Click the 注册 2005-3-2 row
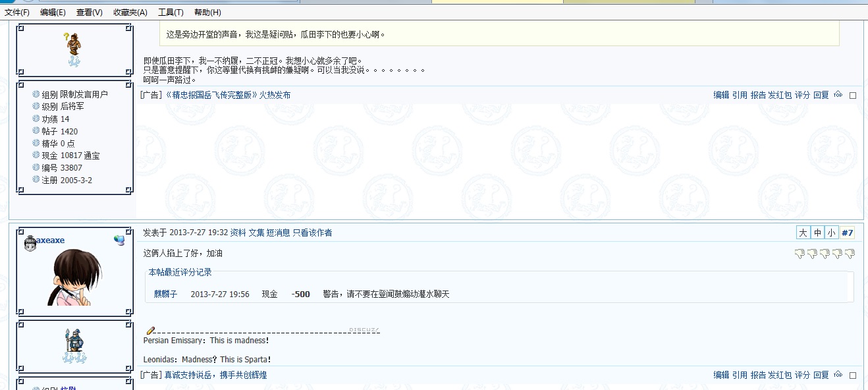Screen dimensions: 868x390 (62, 180)
